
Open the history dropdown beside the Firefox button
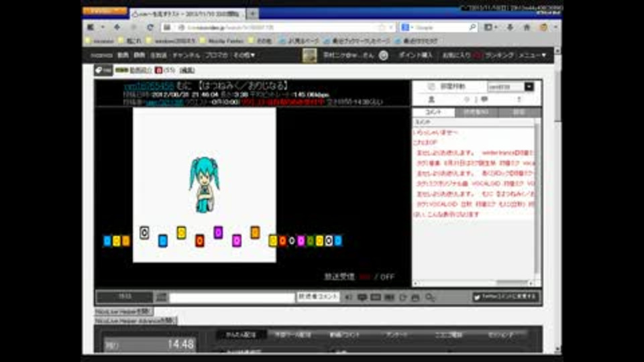point(103,27)
